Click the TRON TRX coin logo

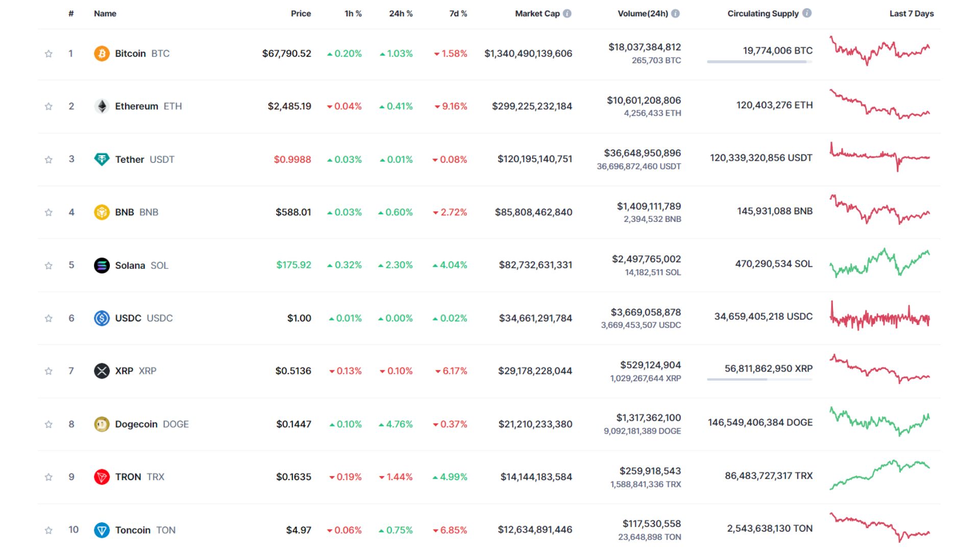pyautogui.click(x=102, y=477)
